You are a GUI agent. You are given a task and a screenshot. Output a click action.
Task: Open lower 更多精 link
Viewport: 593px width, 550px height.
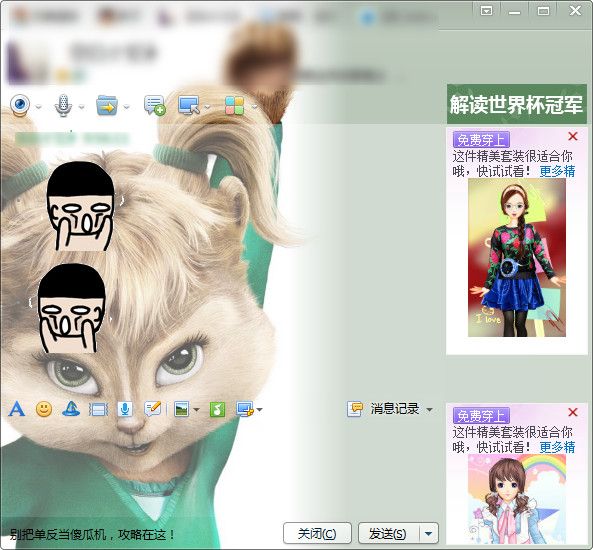557,447
